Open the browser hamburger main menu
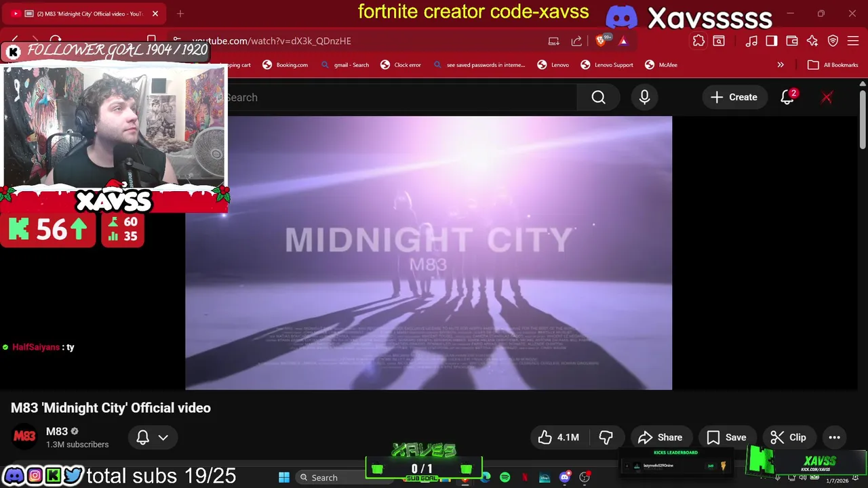This screenshot has height=488, width=868. [x=854, y=41]
